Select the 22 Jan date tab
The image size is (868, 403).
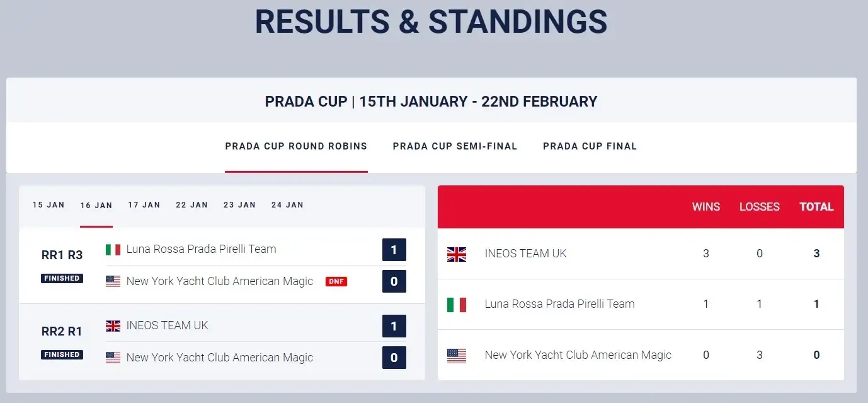coord(191,205)
